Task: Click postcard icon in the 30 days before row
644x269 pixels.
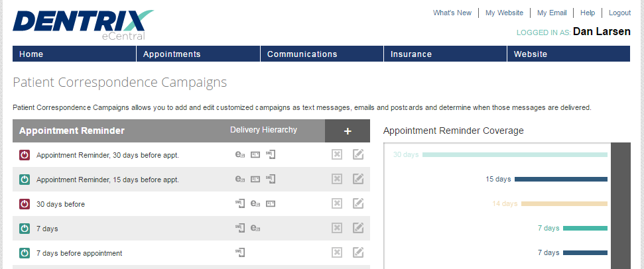Action: [x=270, y=204]
